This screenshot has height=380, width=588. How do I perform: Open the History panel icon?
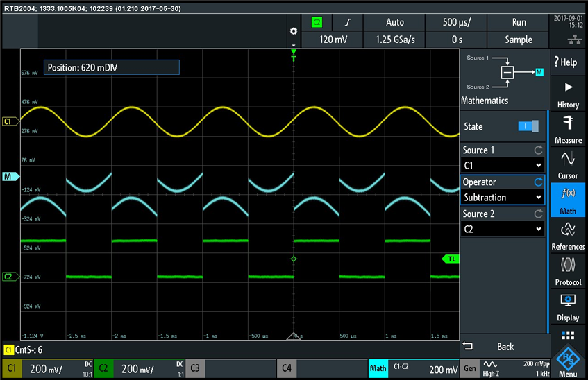[x=567, y=94]
